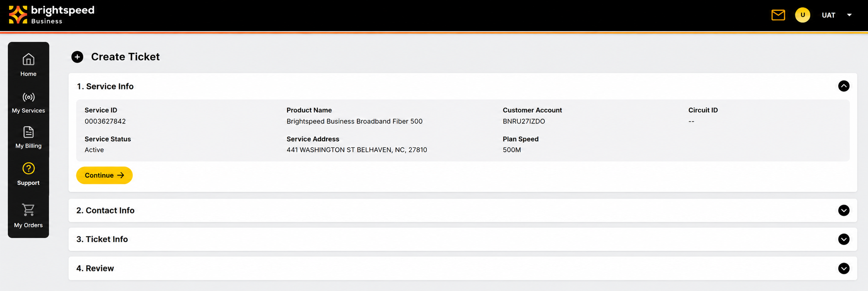Select the '1. Service Info' heading
Viewport: 868px width, 291px height.
105,87
